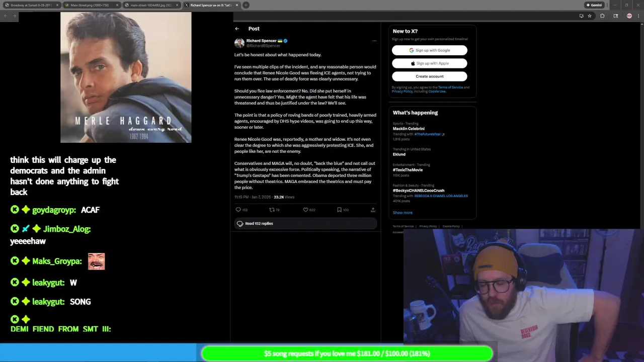Click the @RichardBSpencer handle
The image size is (644, 362).
point(263,46)
